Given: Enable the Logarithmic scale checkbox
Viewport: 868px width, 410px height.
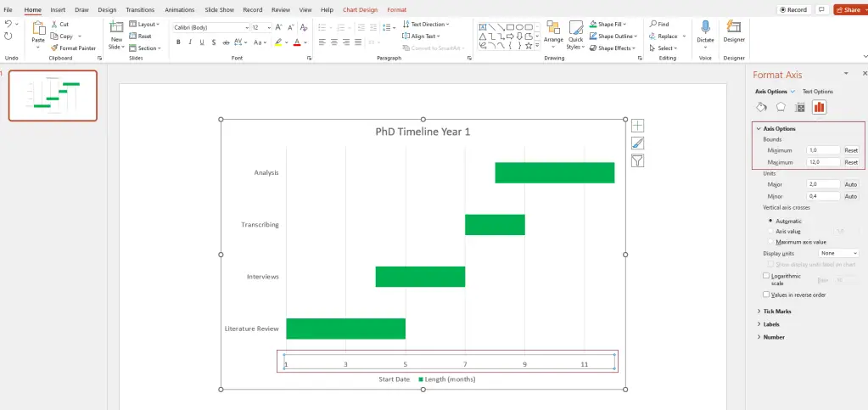Looking at the screenshot, I should (766, 276).
